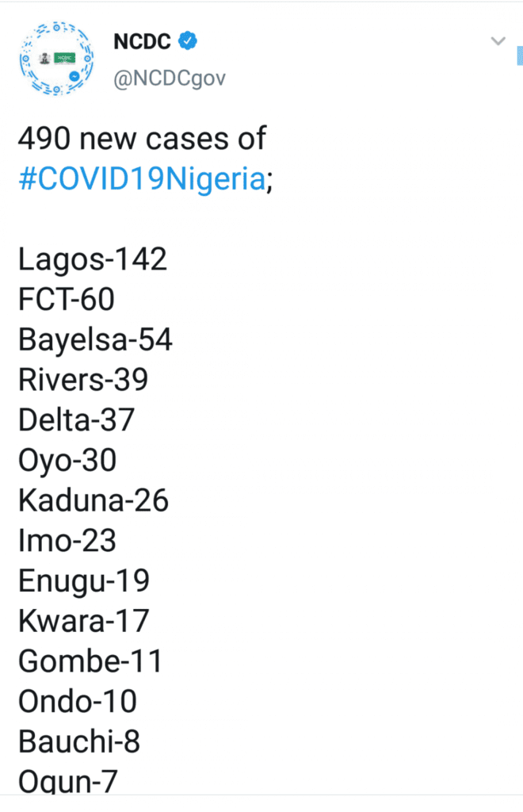Visit the @NCDCgov handle
Image resolution: width=523 pixels, height=812 pixels.
pos(169,78)
